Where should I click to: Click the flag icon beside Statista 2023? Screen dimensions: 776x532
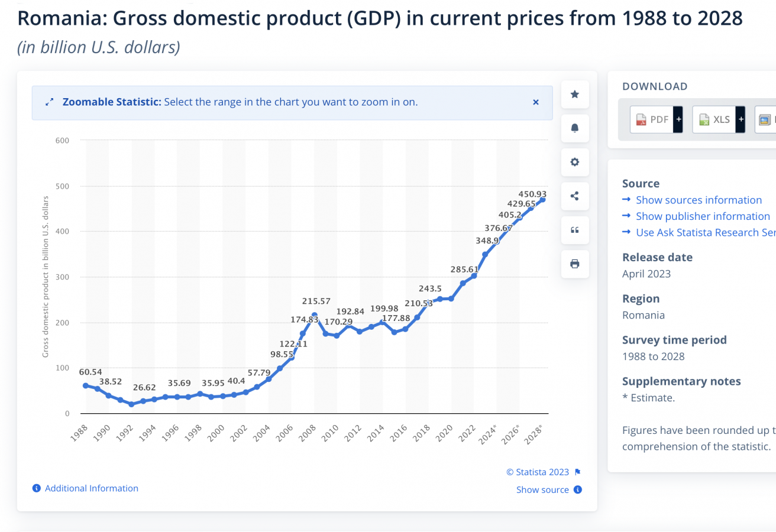pyautogui.click(x=578, y=472)
